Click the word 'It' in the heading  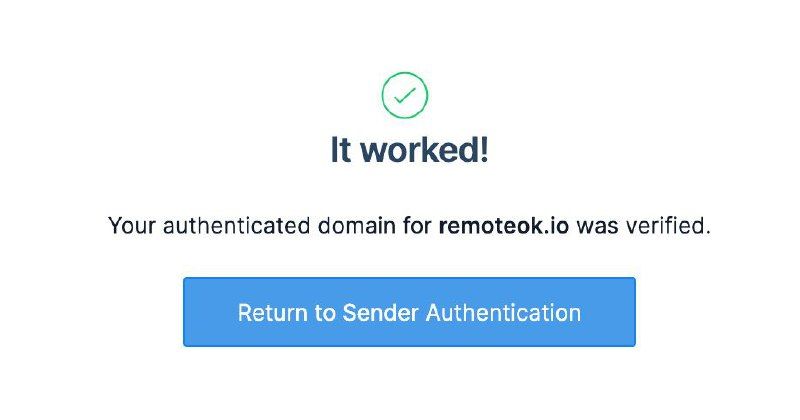[x=340, y=150]
